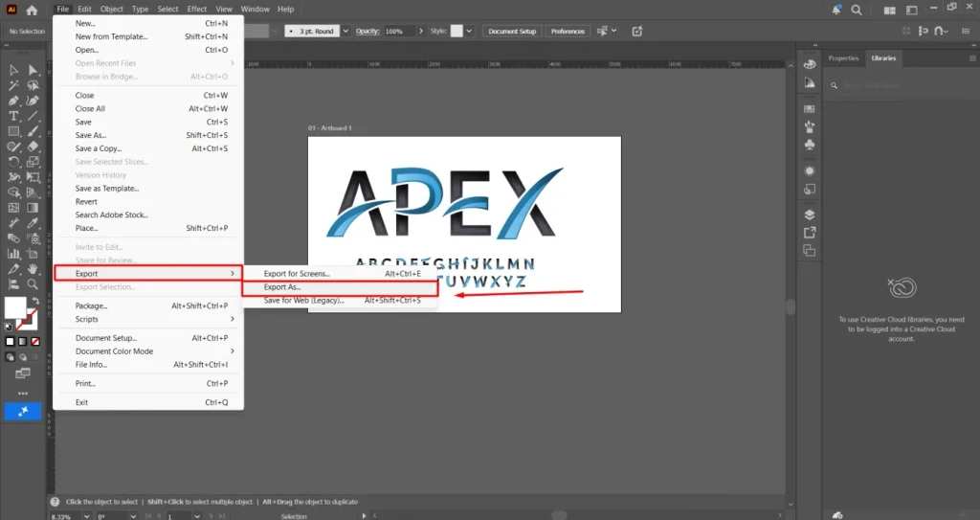
Task: Select the Rotate tool
Action: [x=13, y=162]
